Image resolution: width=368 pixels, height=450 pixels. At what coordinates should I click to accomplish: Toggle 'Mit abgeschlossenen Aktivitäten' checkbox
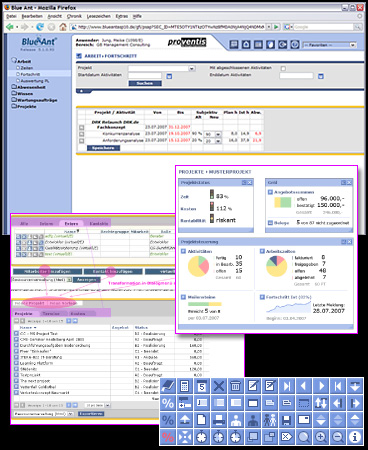(x=283, y=68)
